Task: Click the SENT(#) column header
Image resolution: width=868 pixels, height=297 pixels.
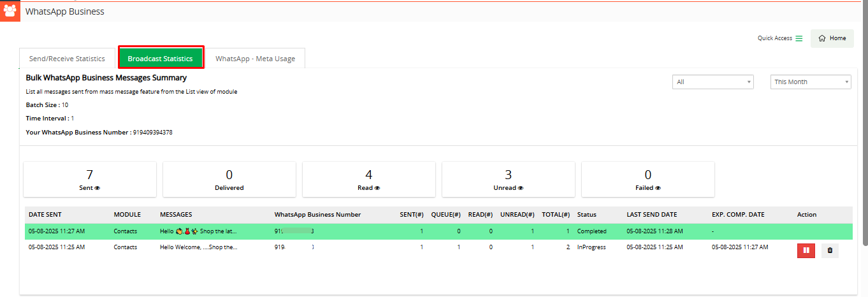Action: point(412,215)
